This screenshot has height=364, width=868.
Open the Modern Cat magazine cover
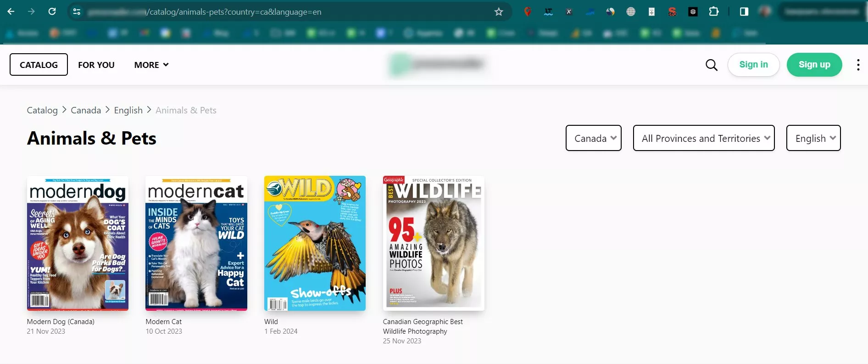pos(196,243)
